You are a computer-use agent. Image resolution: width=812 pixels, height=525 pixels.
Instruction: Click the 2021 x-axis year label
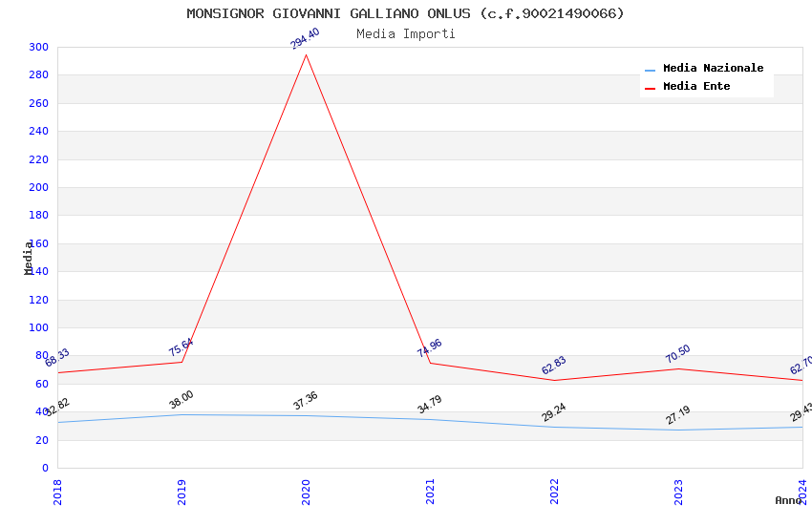coord(430,492)
